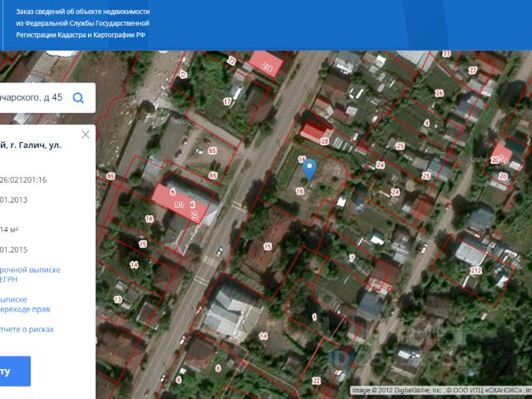Select parcel labeled 26 on map
This screenshot has height=399, width=532.
click(439, 92)
